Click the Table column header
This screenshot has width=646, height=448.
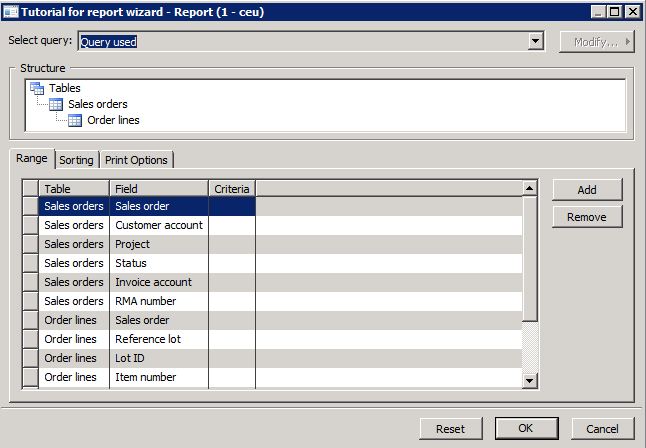pos(74,189)
